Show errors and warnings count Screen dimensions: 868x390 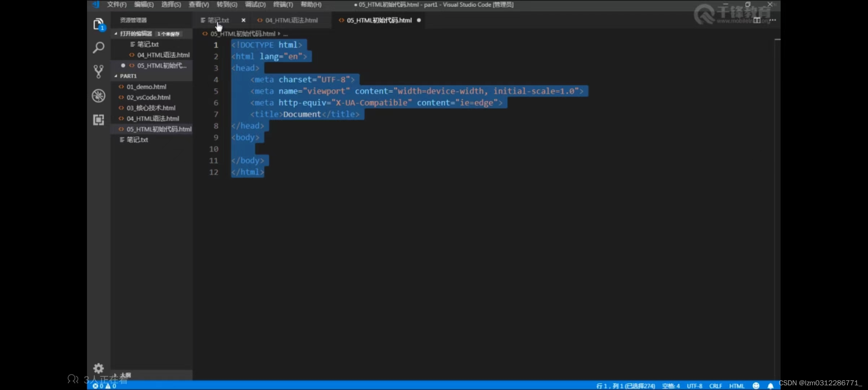pyautogui.click(x=104, y=386)
